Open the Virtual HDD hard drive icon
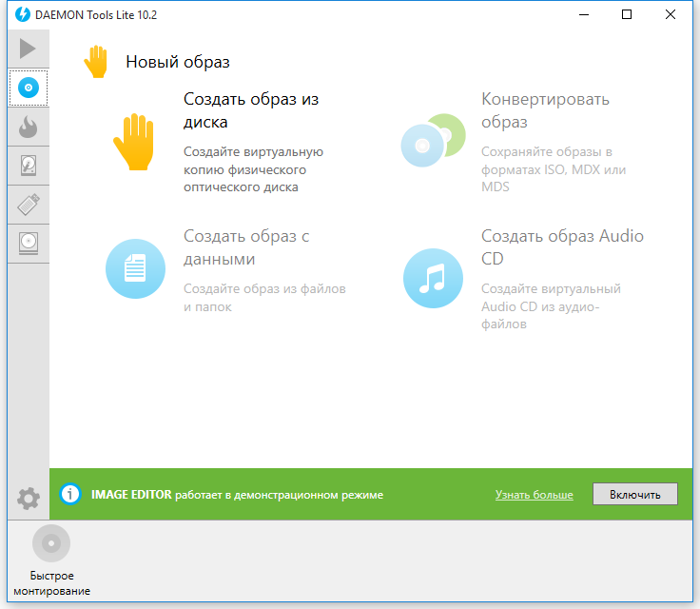 click(x=29, y=166)
